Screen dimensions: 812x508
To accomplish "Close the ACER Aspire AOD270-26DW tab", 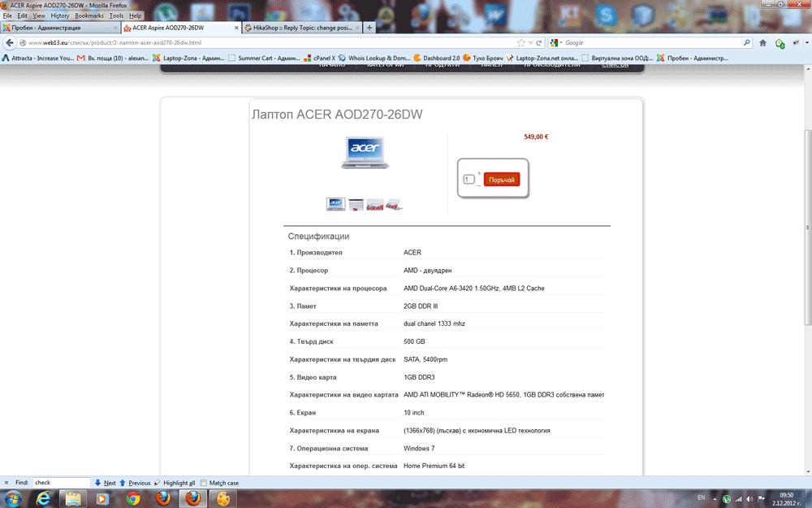I will tap(236, 28).
